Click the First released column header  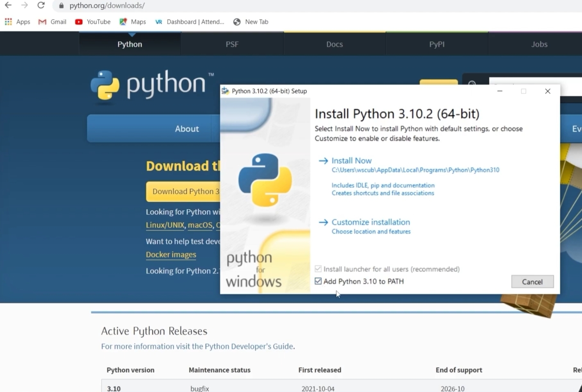tap(319, 370)
